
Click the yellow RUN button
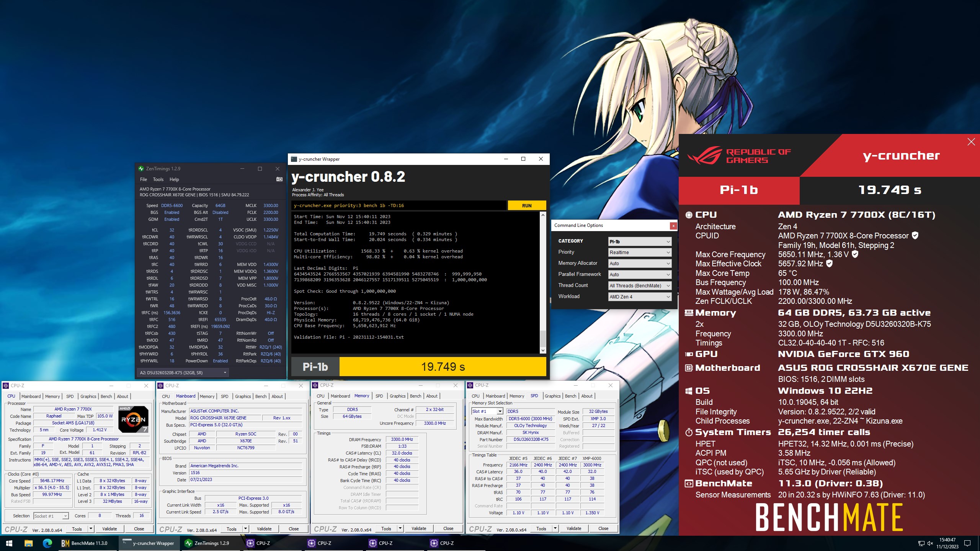pyautogui.click(x=527, y=205)
